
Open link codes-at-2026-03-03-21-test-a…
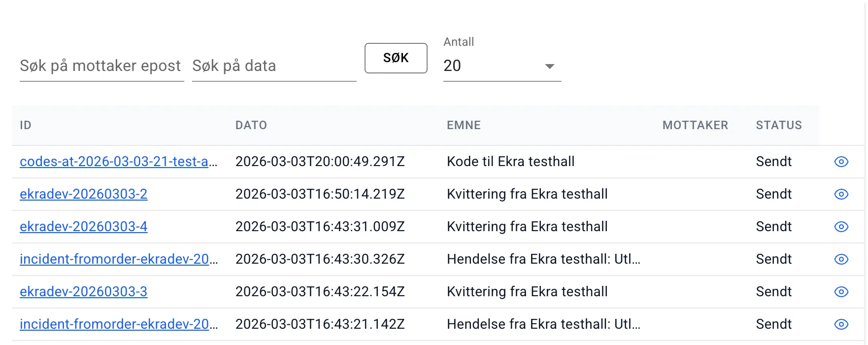tap(118, 162)
